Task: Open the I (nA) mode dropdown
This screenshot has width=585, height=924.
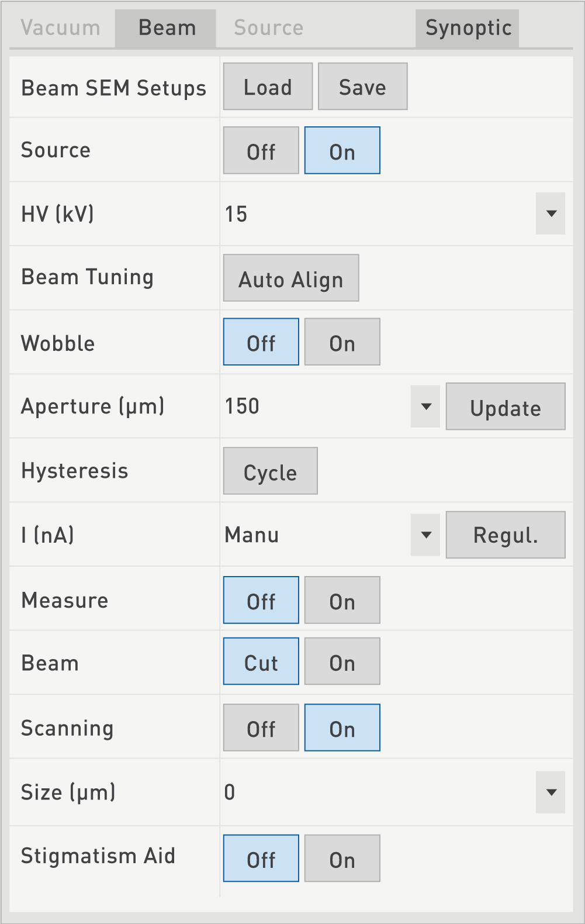Action: 425,535
